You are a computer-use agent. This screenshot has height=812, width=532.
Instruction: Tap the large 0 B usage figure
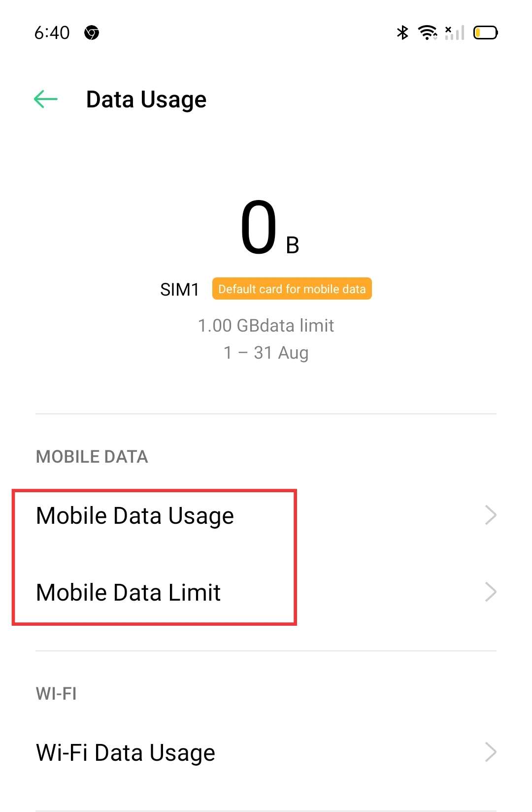click(268, 229)
